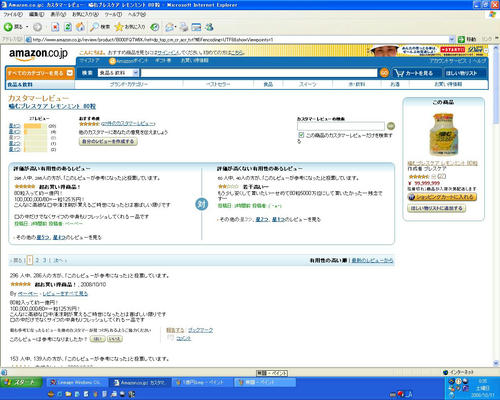The height and width of the screenshot is (400, 500).
Task: Click No on the review helpful question
Action: (x=115, y=339)
